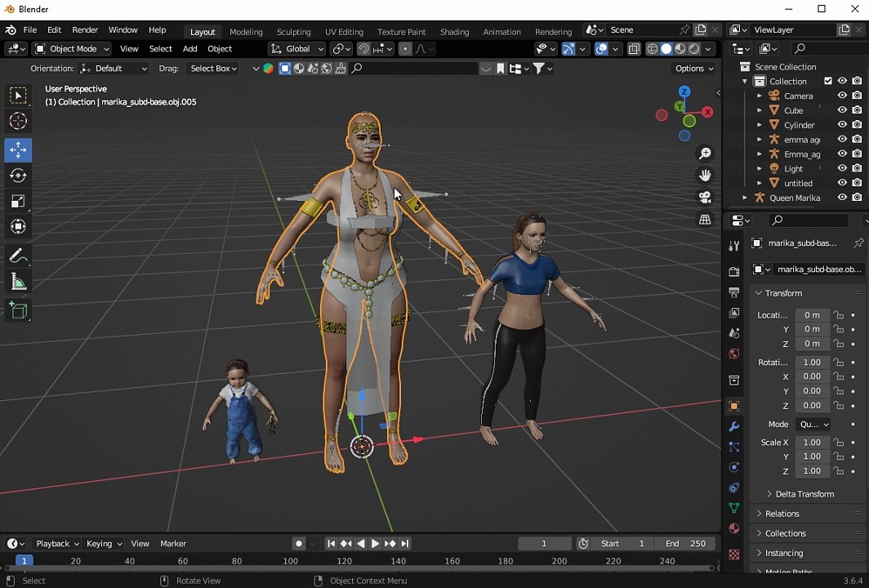Select the Annotate tool
869x588 pixels.
coord(18,256)
